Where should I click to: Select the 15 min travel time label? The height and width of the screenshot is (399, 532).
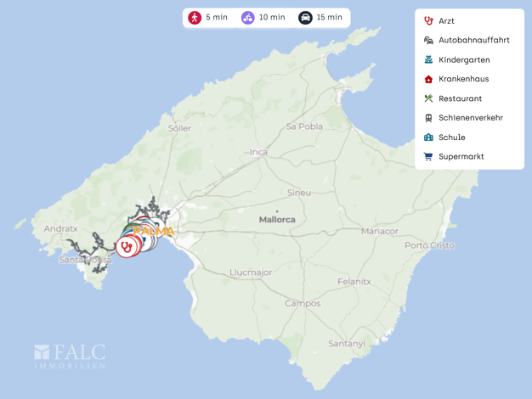pos(329,18)
